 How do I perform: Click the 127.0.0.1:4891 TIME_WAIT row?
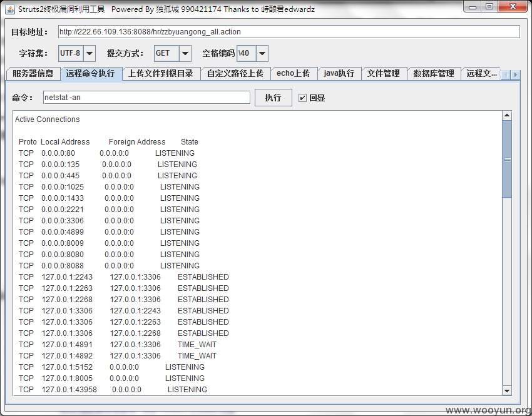click(x=118, y=345)
